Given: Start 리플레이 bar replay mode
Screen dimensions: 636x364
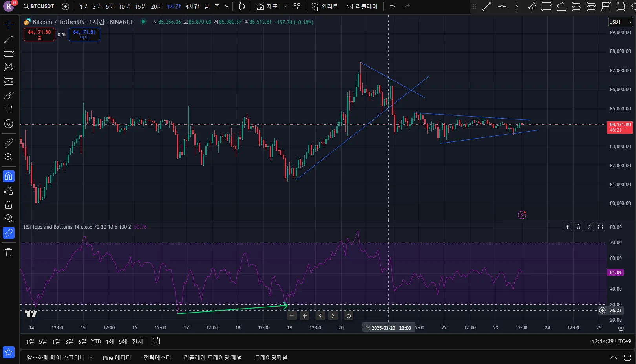Looking at the screenshot, I should coord(362,6).
